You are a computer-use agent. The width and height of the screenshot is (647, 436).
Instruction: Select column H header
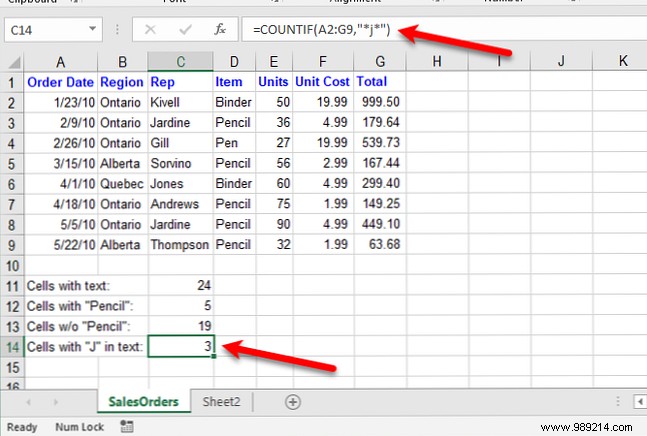(x=437, y=62)
